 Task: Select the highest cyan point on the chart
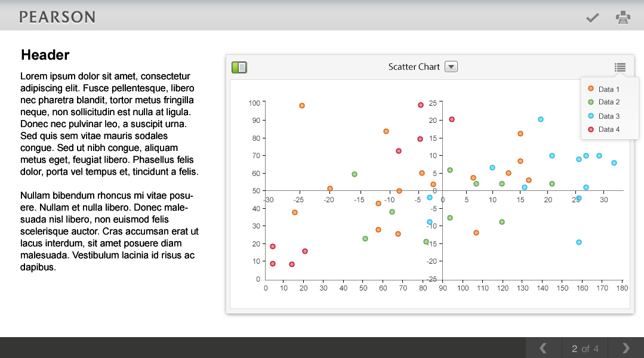(541, 119)
